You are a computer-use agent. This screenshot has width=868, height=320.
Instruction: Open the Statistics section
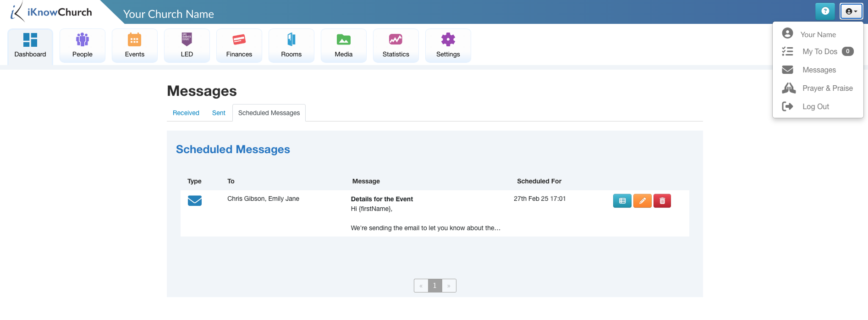coord(396,45)
